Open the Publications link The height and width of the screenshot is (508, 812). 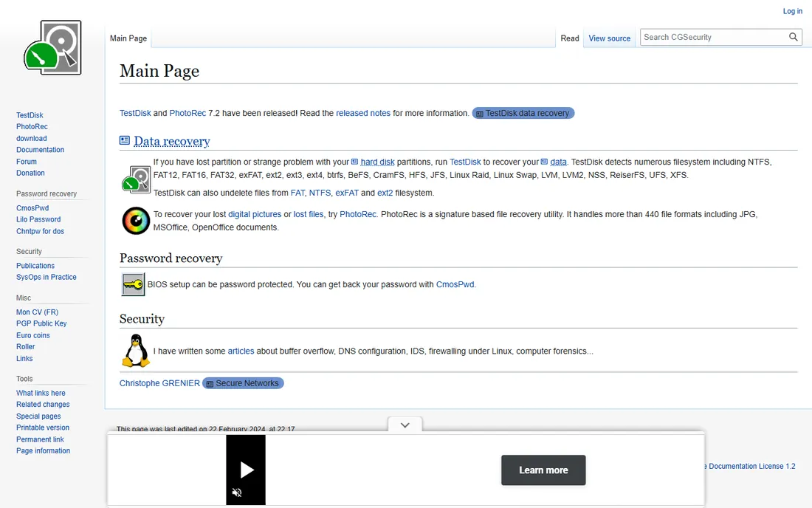tap(35, 266)
